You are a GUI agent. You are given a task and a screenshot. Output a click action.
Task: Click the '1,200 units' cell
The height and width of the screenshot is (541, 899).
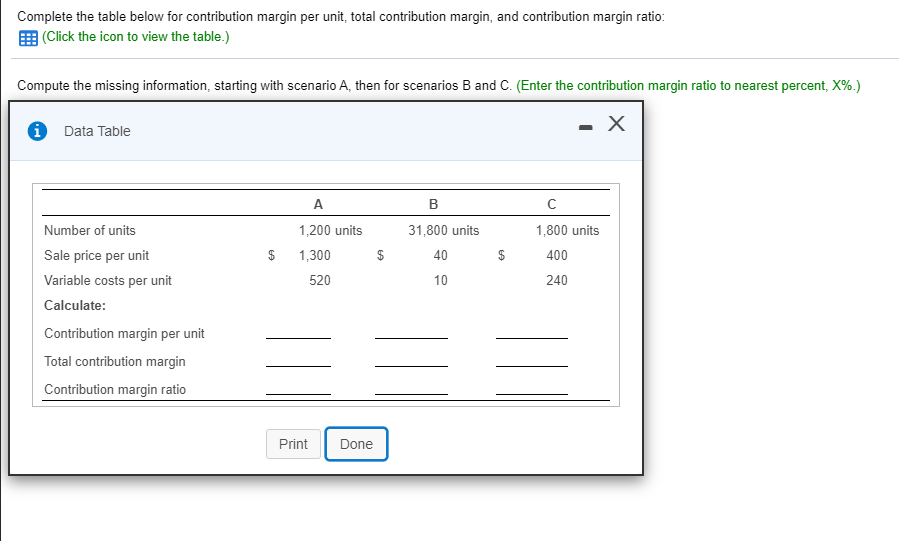330,230
